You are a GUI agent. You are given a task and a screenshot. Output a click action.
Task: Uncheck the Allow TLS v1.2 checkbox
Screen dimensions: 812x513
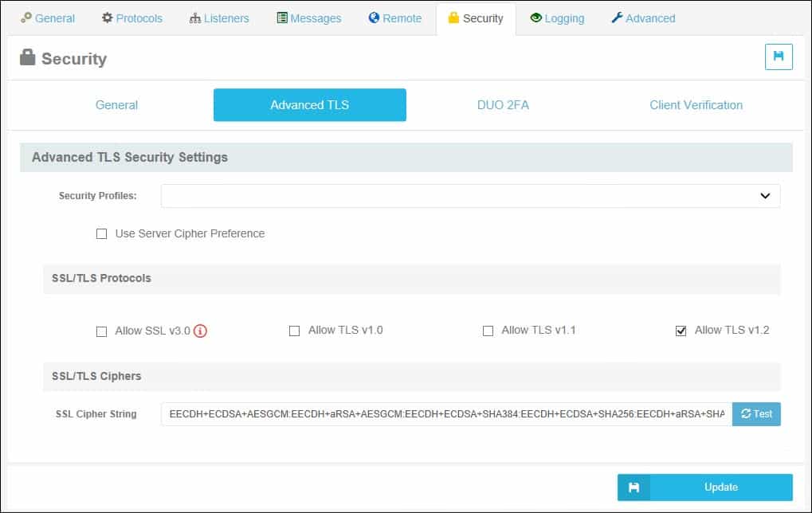(681, 331)
